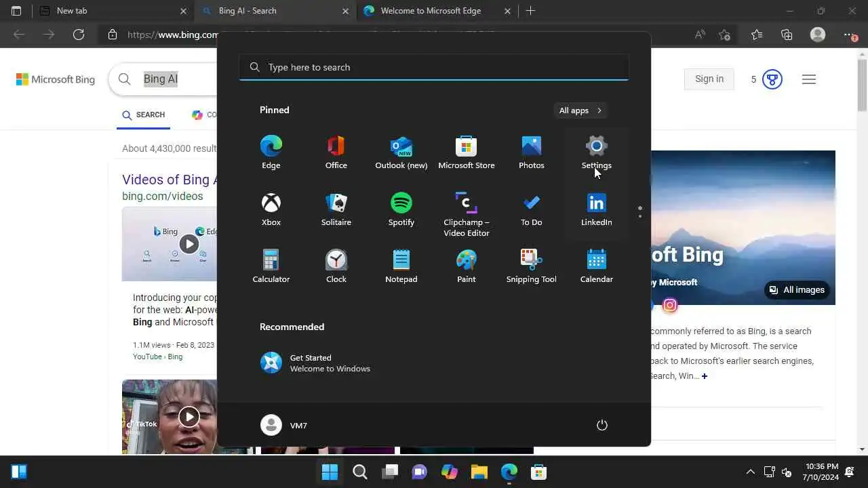Go to next pinned apps page dot

point(639,216)
